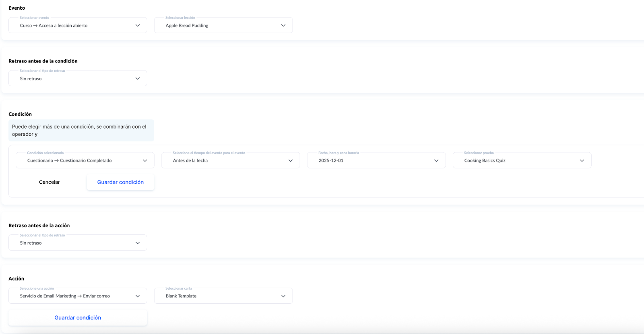Click the Antes de la fecha timing field

click(225, 160)
